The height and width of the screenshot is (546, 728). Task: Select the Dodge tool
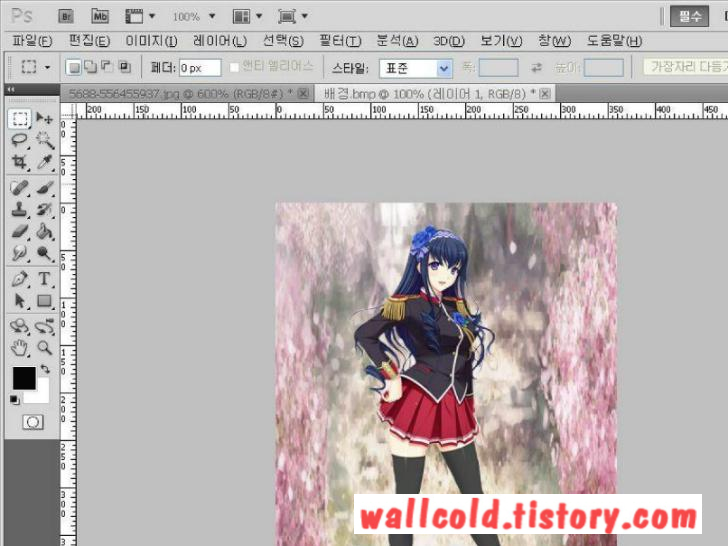pos(45,253)
